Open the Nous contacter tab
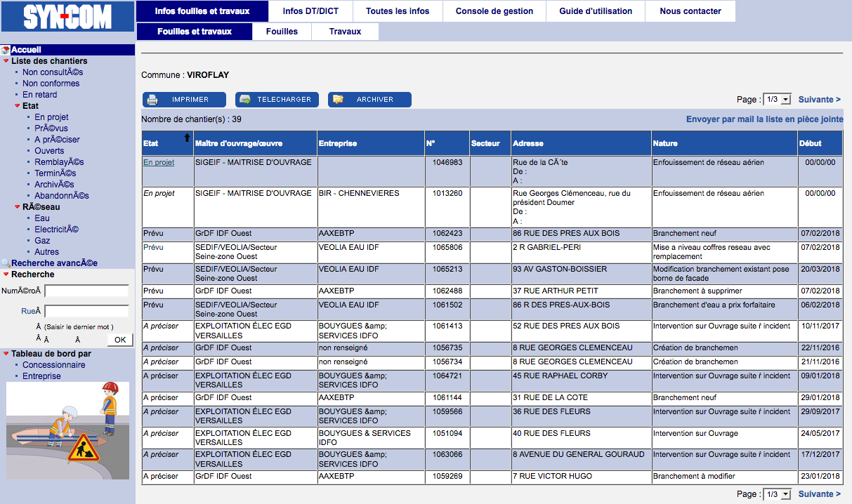The height and width of the screenshot is (504, 852). point(690,11)
